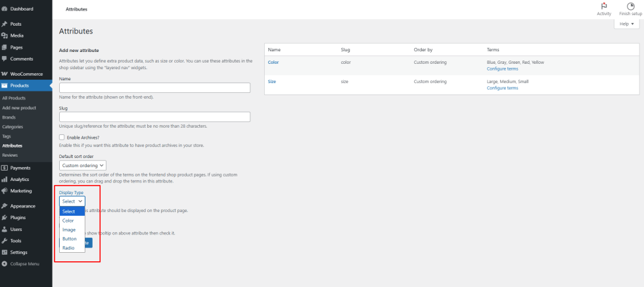Open Posts via its pin icon
This screenshot has height=287, width=644.
(5, 24)
